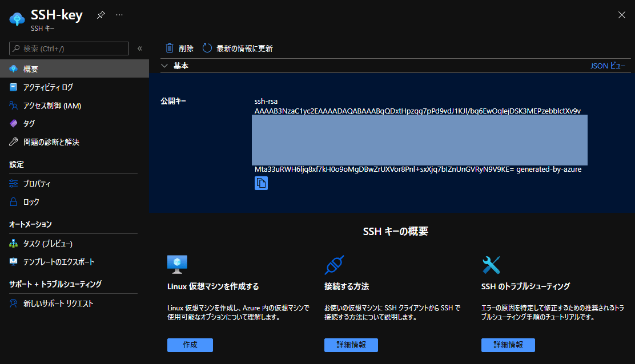Click サポート + トラブルシューティング section header
The height and width of the screenshot is (364, 635).
[x=55, y=284]
